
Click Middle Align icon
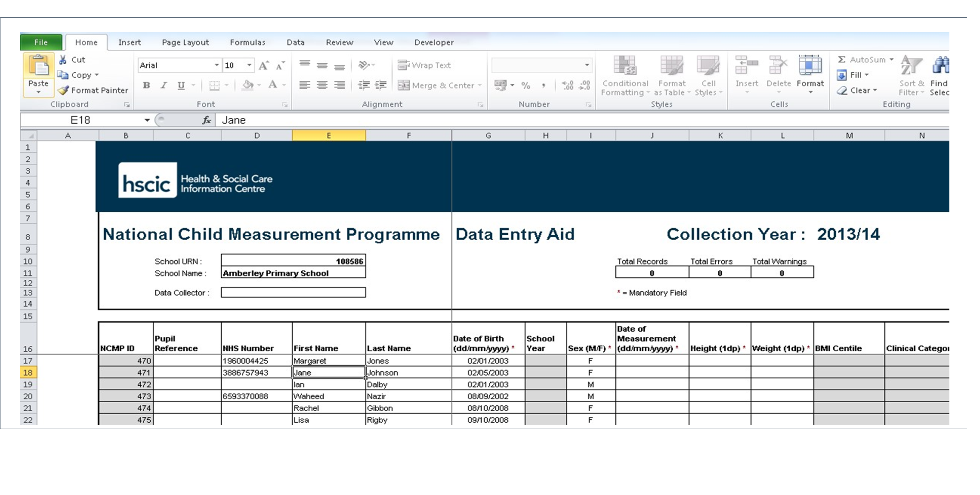pos(322,65)
